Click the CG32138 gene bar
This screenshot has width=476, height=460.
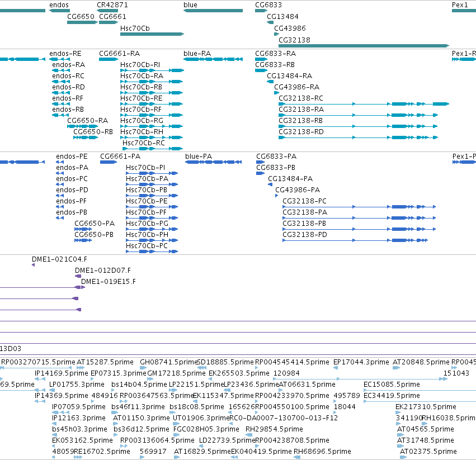[364, 46]
